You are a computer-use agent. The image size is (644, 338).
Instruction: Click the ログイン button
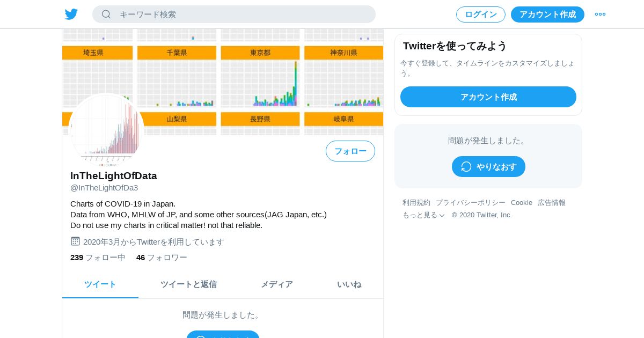(481, 14)
